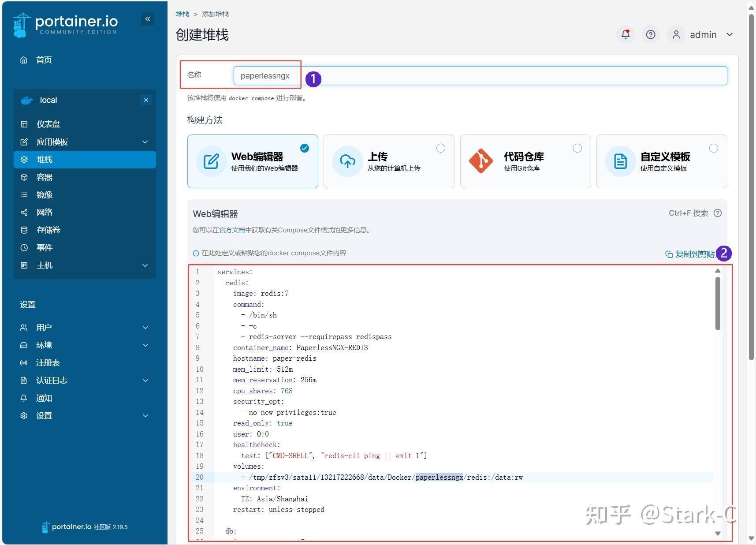The image size is (756, 545).
Task: Click the cube icon beside 容器
Action: click(x=24, y=177)
